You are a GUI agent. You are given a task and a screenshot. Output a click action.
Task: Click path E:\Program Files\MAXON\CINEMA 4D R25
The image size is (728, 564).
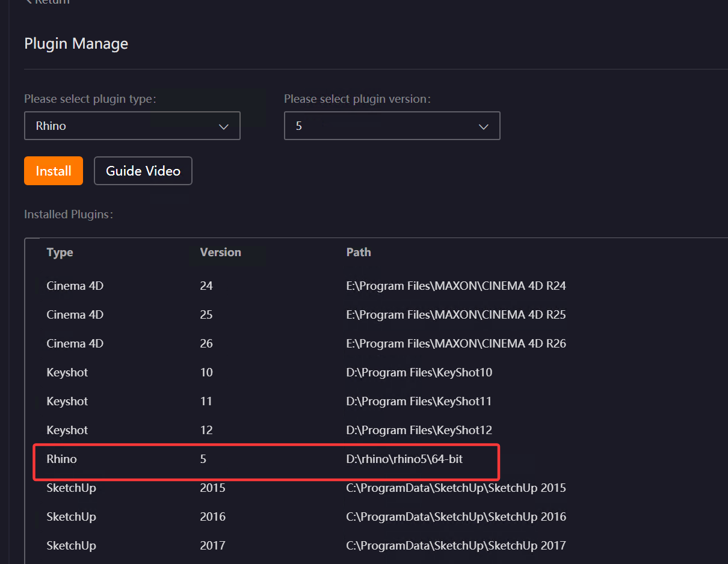pyautogui.click(x=456, y=314)
